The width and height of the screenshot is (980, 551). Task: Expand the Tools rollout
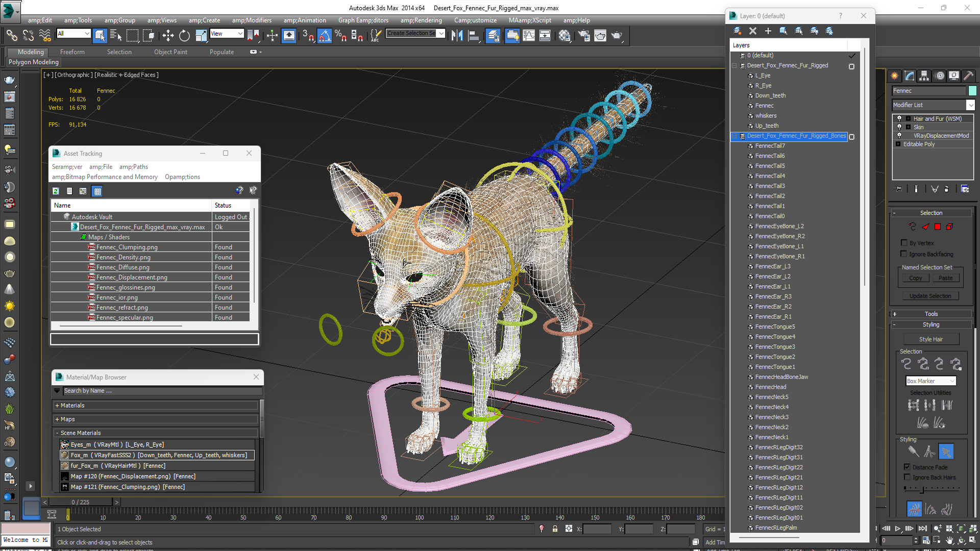point(931,314)
